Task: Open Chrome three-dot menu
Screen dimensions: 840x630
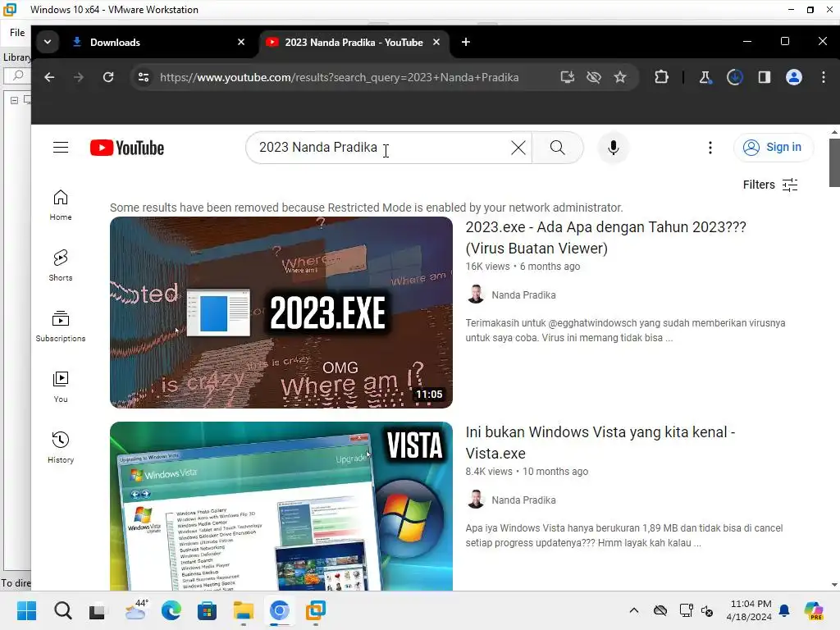Action: (824, 77)
